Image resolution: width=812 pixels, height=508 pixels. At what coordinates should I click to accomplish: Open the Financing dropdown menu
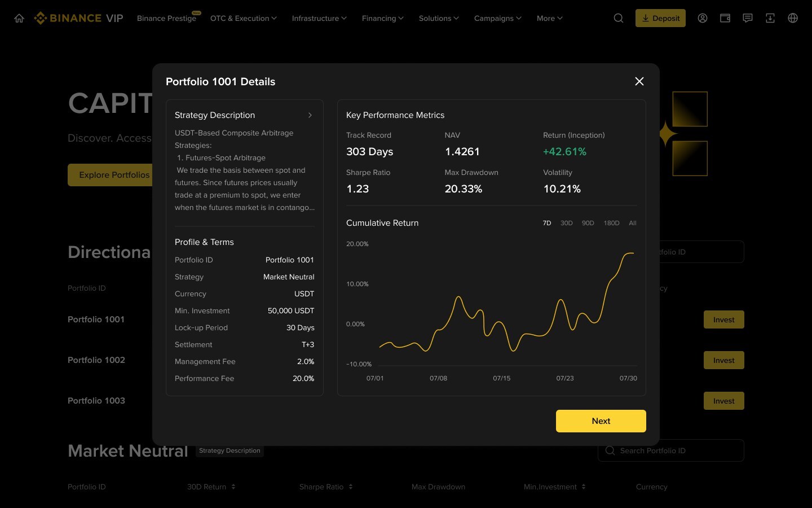(x=382, y=18)
